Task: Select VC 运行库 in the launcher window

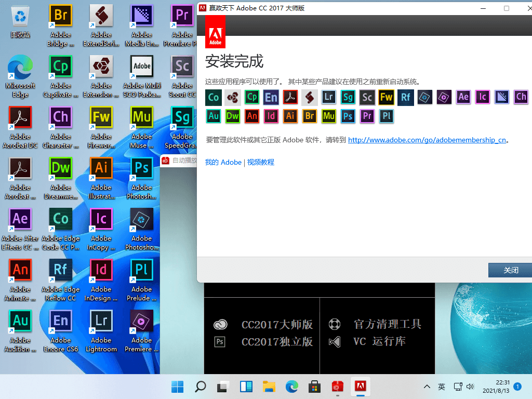Action: click(x=379, y=341)
